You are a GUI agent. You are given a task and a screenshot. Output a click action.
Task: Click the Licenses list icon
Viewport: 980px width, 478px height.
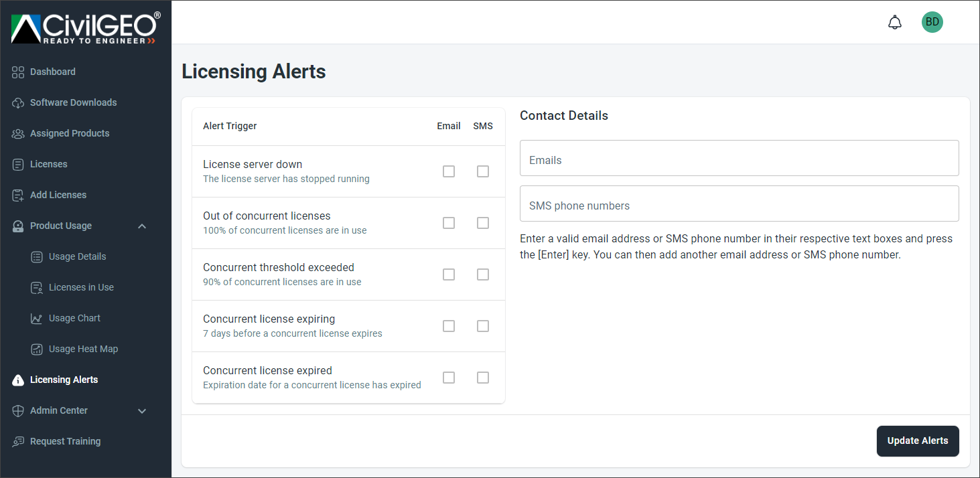click(17, 164)
